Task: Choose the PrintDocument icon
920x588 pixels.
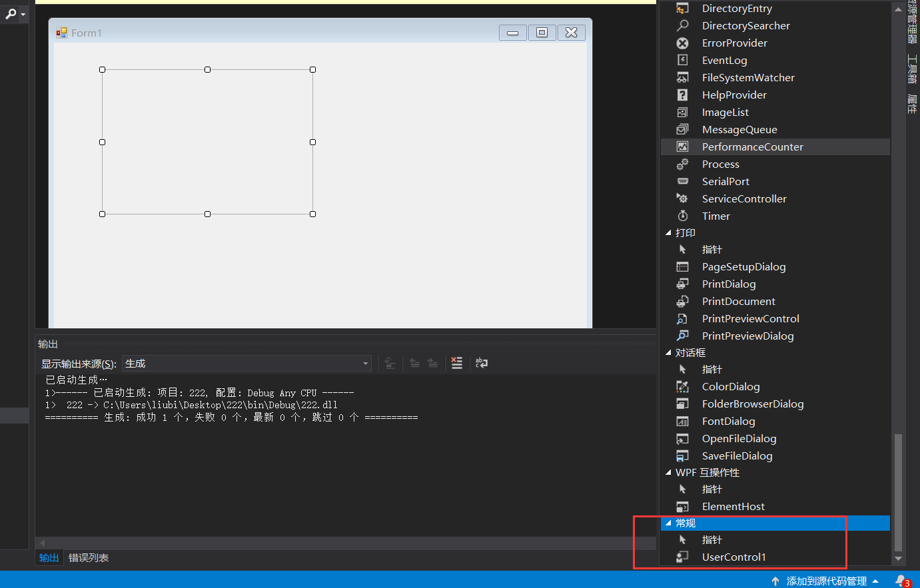Action: point(682,302)
